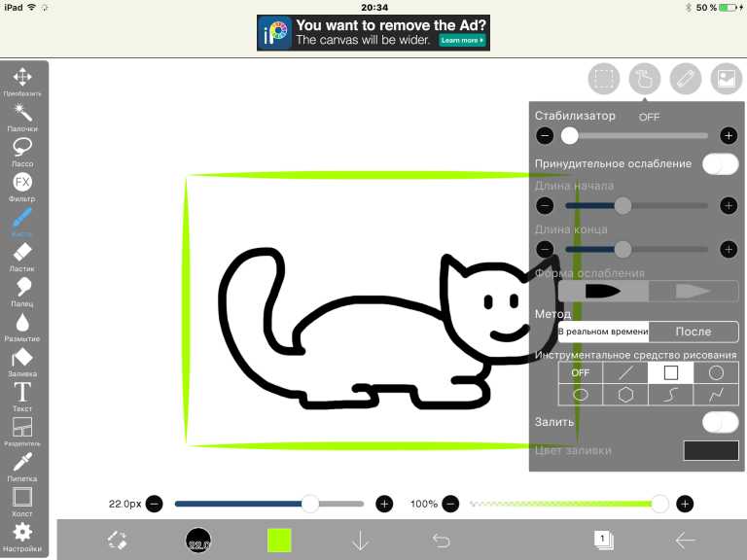Image resolution: width=747 pixels, height=560 pixels.
Task: Choose the rectangle drawing tool
Action: tap(671, 372)
